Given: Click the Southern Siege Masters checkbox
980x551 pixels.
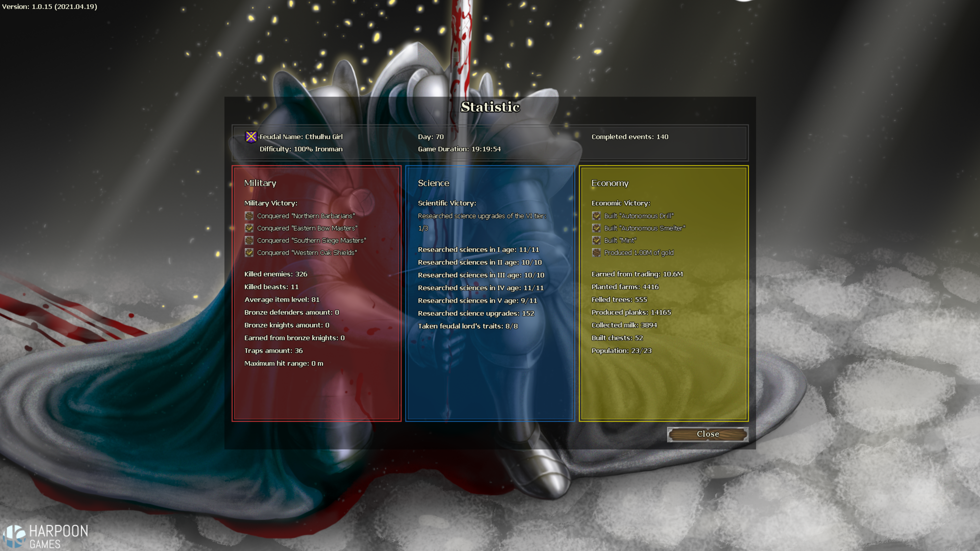Looking at the screenshot, I should pyautogui.click(x=249, y=240).
